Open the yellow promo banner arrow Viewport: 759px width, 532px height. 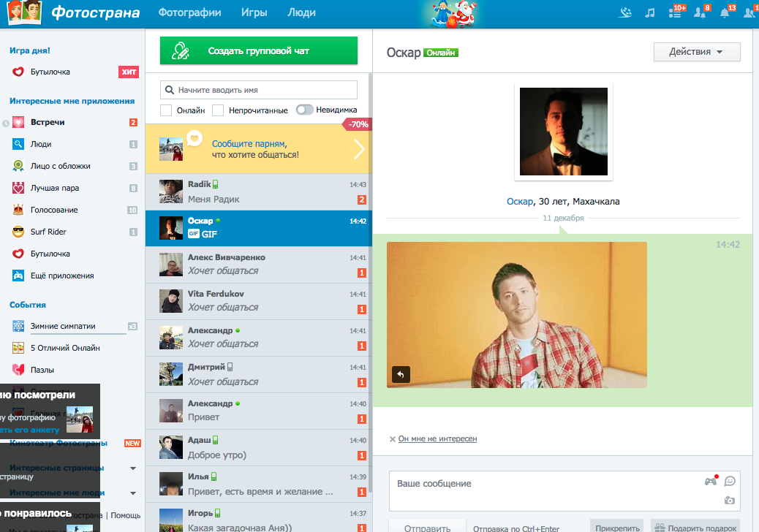pos(359,149)
